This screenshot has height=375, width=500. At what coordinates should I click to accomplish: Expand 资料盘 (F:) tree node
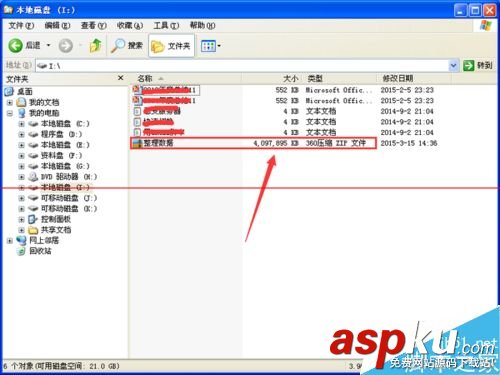(21, 156)
